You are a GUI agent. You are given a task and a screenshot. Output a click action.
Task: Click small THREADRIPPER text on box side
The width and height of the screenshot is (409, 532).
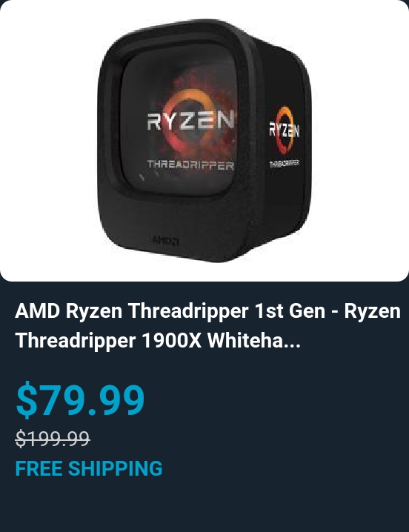[x=284, y=163]
